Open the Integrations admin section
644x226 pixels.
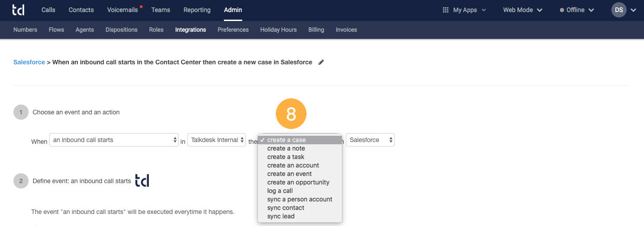pyautogui.click(x=190, y=29)
